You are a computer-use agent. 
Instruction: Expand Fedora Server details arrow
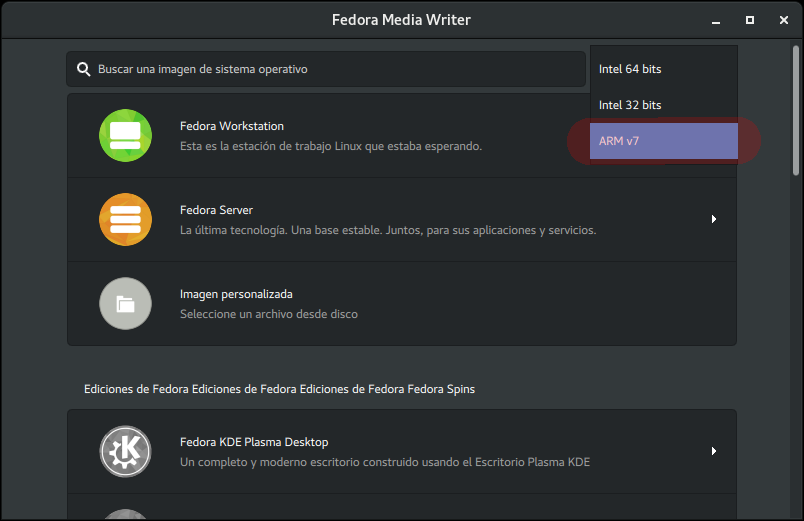pyautogui.click(x=714, y=219)
